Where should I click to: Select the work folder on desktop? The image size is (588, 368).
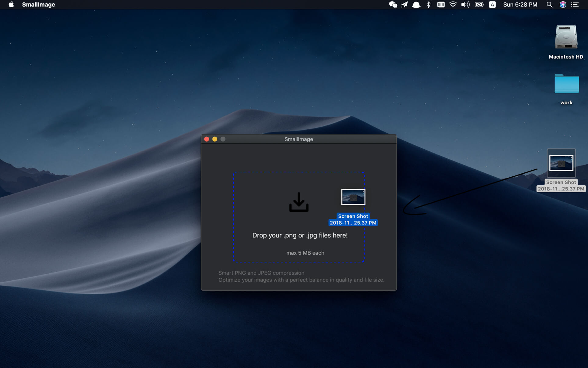(566, 84)
